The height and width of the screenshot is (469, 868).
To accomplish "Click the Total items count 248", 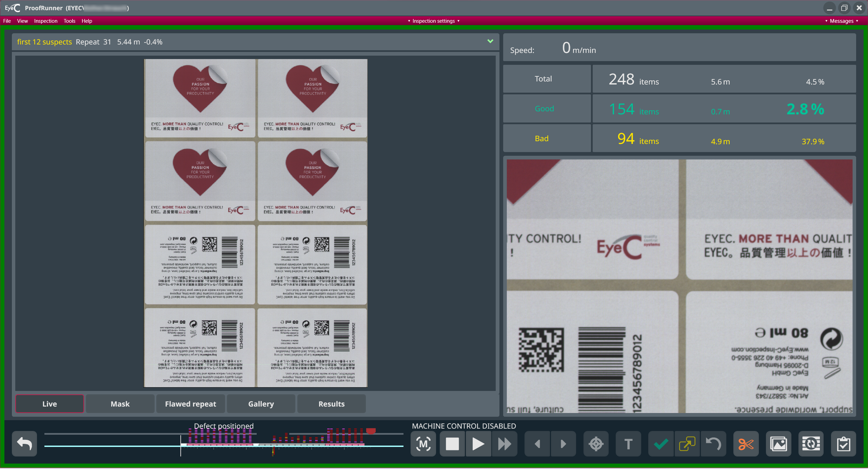I will pyautogui.click(x=622, y=79).
